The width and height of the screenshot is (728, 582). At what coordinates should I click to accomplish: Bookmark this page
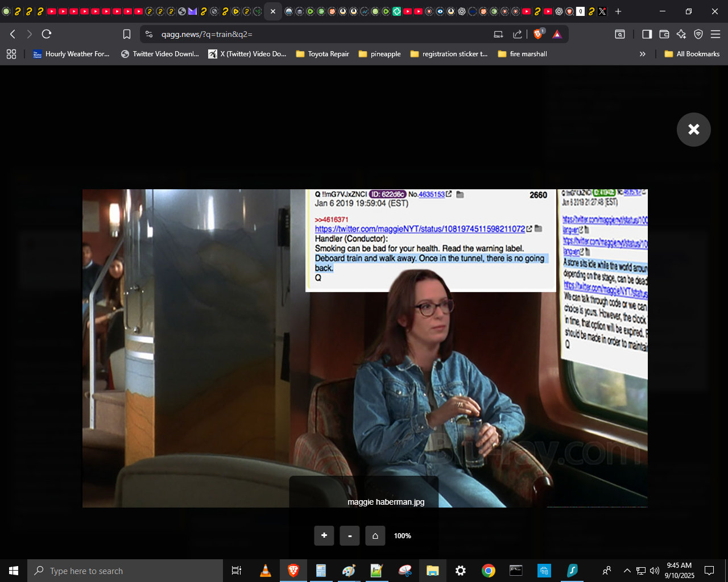pyautogui.click(x=127, y=34)
